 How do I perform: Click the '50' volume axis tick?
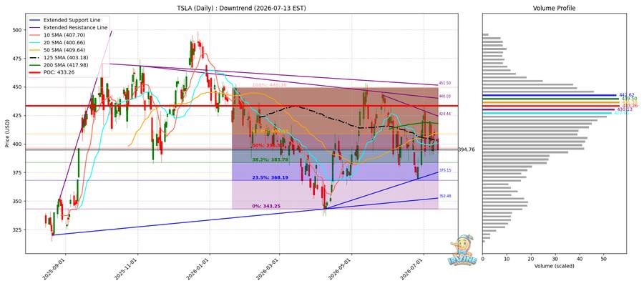[604, 260]
